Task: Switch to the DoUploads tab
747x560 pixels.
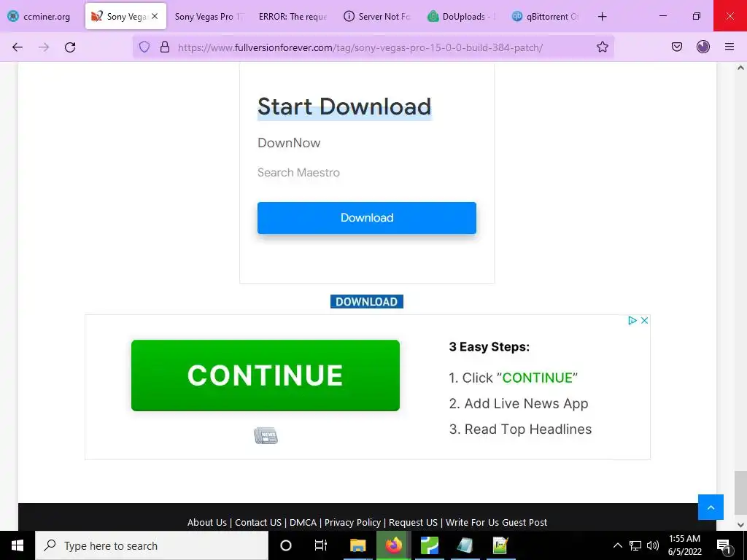Action: point(462,16)
